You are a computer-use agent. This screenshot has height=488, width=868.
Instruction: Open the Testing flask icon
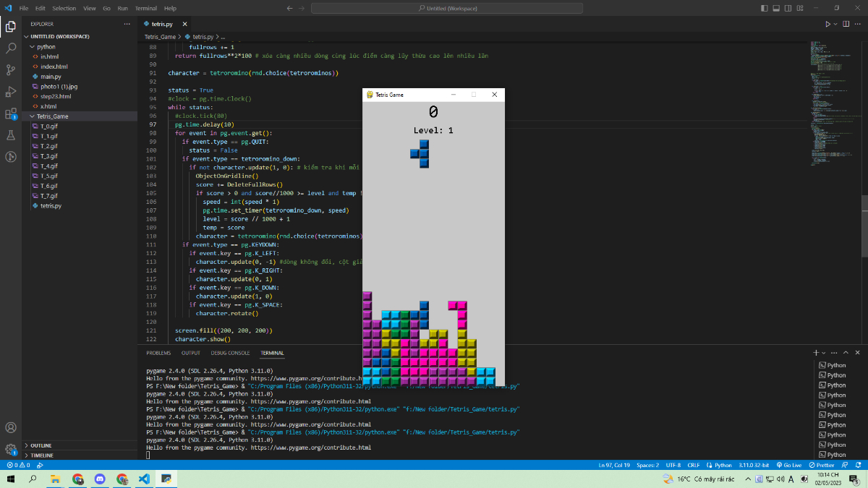[x=11, y=135]
